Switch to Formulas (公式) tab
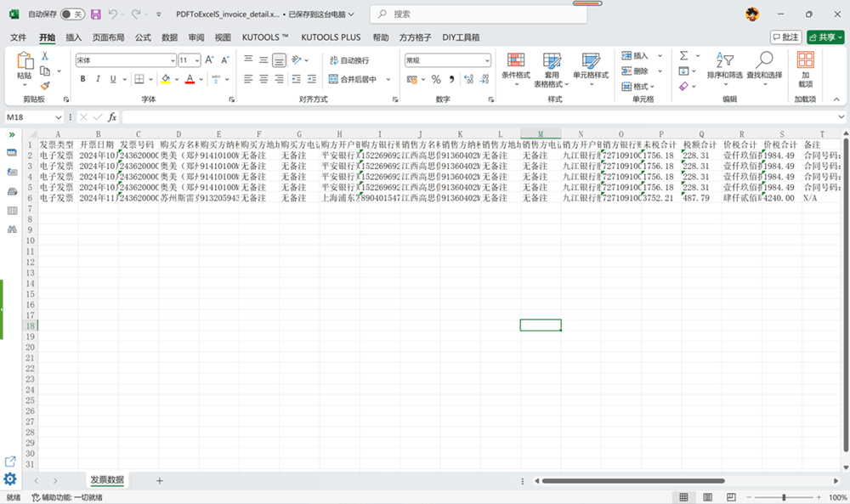The height and width of the screenshot is (504, 850). pos(143,37)
